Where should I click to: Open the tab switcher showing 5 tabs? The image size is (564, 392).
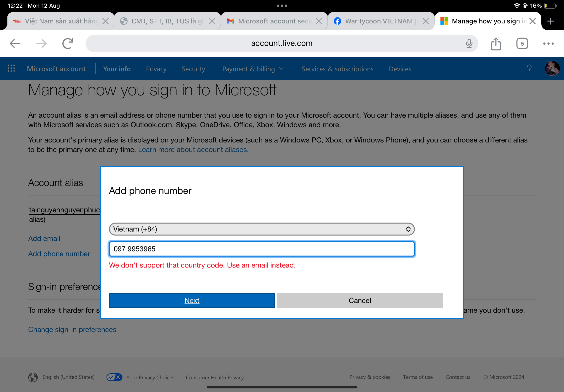(522, 44)
